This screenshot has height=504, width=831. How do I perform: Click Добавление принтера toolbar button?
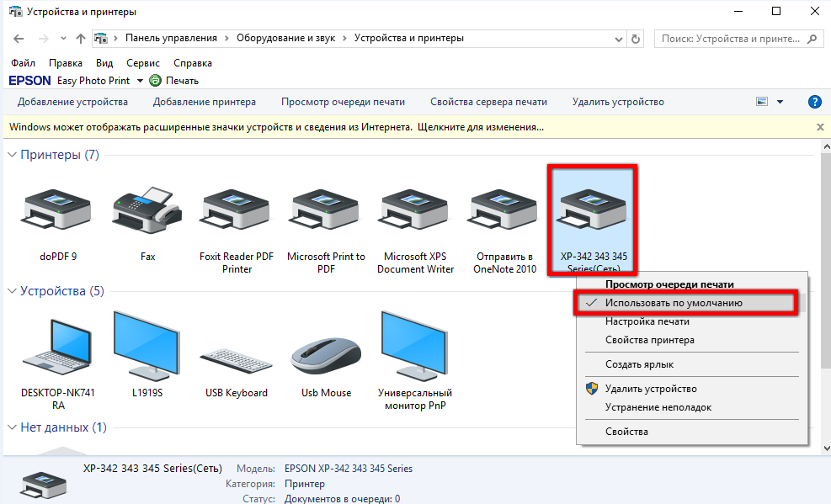tap(205, 102)
